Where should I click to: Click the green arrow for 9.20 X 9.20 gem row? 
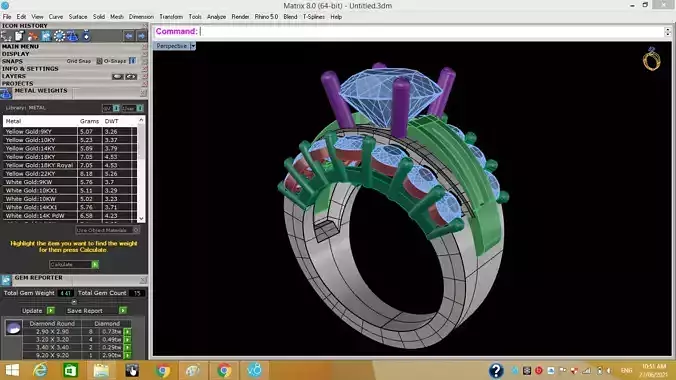(128, 355)
